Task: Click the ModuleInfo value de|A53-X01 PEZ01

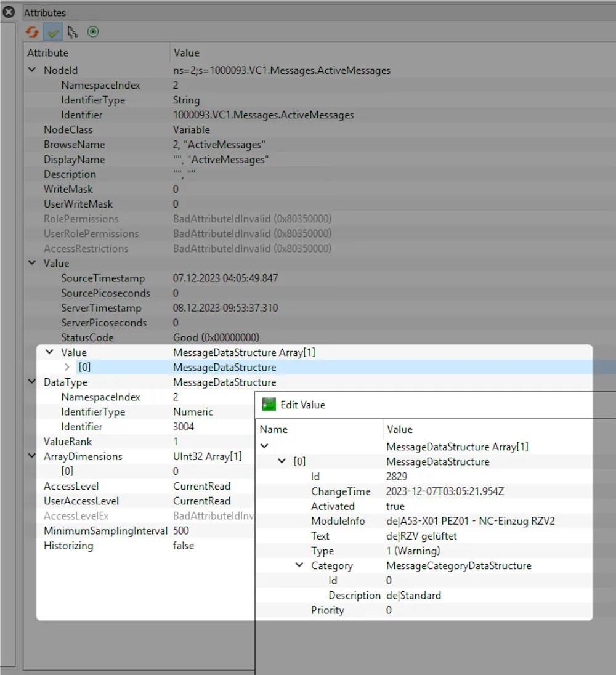Action: [471, 521]
